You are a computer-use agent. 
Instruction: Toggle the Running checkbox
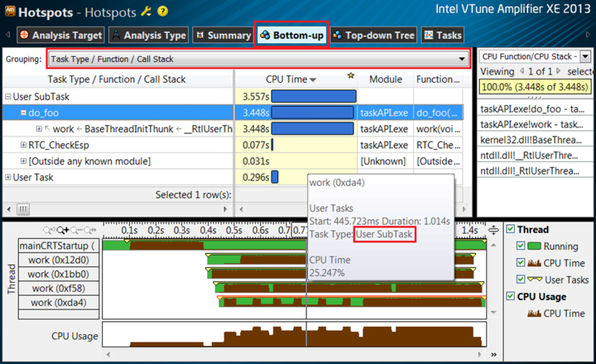click(x=521, y=246)
